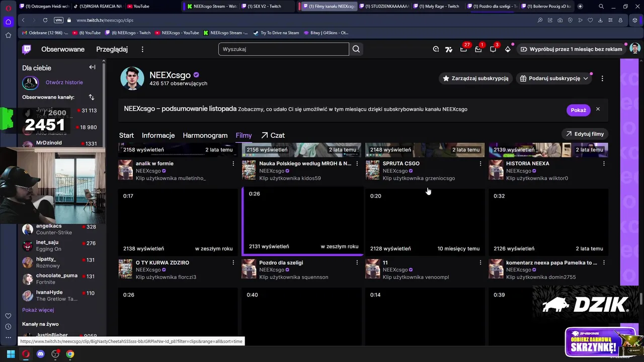Click NEEXcsgo channel name heading

click(170, 75)
